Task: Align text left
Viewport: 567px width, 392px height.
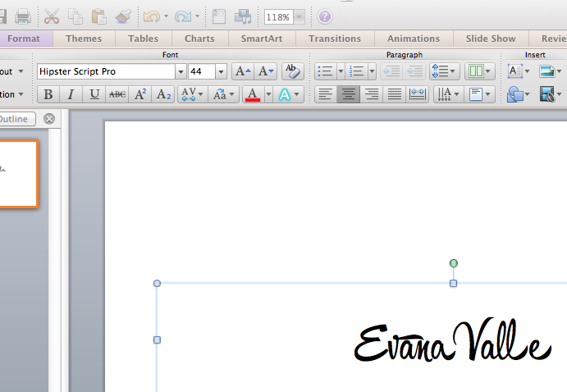Action: click(326, 94)
